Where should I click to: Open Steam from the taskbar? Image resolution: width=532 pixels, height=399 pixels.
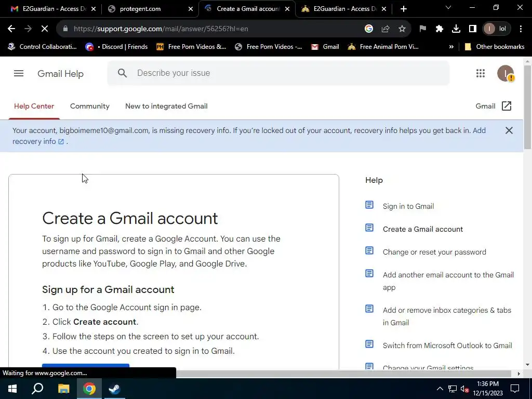(x=115, y=389)
